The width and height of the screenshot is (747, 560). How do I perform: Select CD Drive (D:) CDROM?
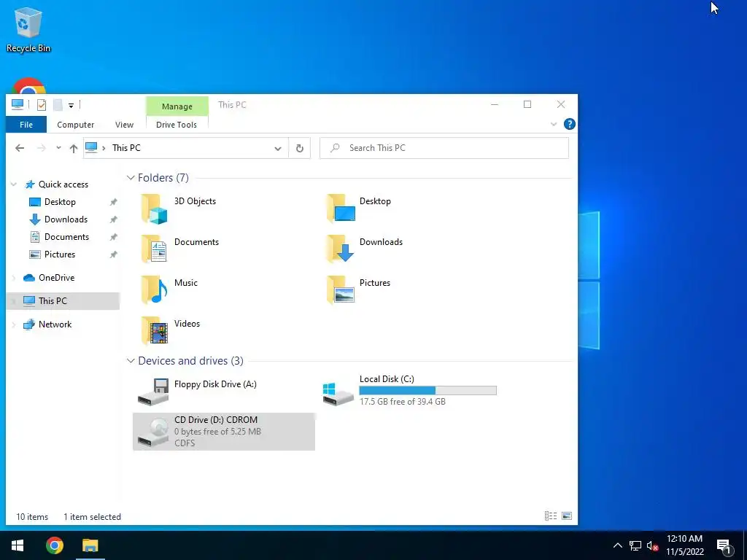click(224, 432)
